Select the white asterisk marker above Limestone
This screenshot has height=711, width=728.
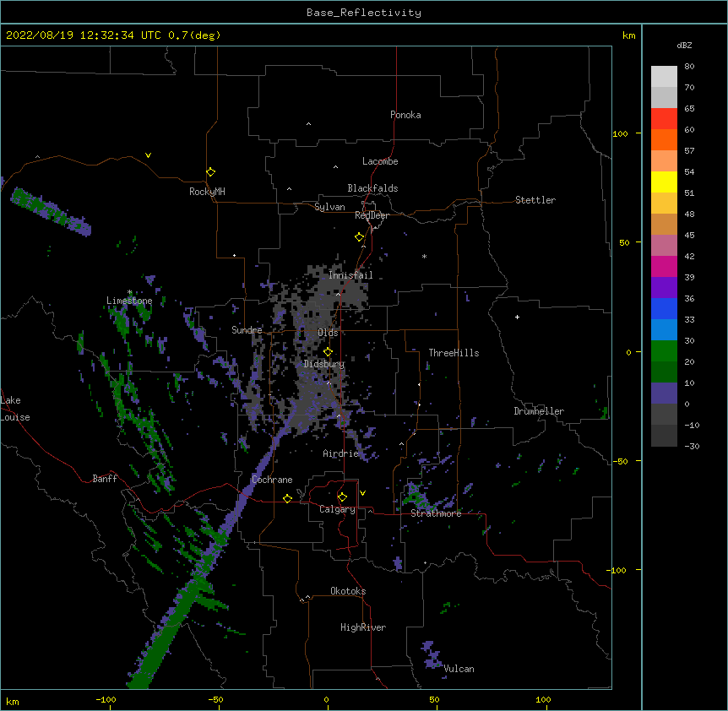pos(130,292)
